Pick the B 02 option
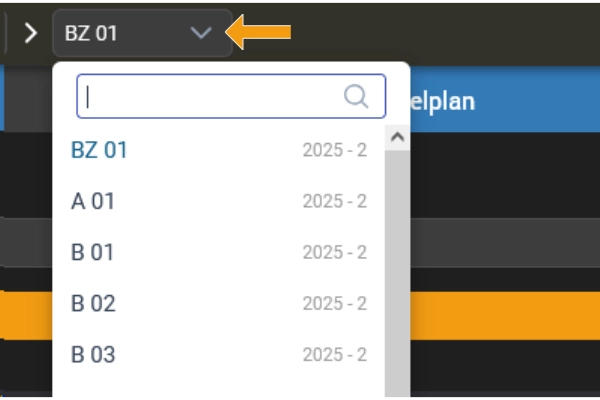Image resolution: width=600 pixels, height=400 pixels. point(93,303)
